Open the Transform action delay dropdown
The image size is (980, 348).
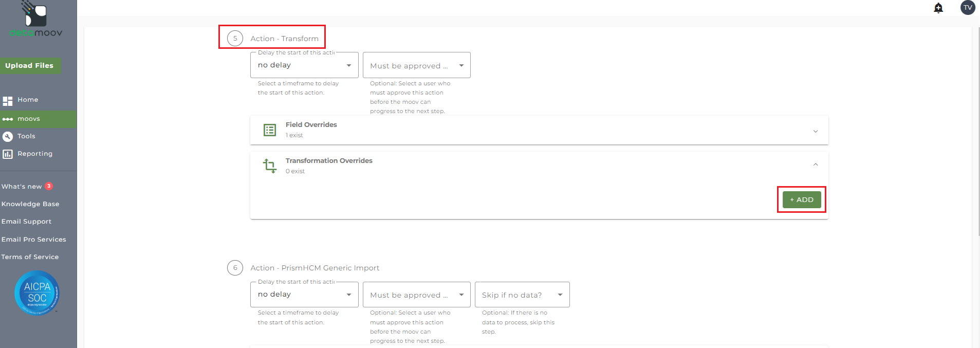point(304,65)
